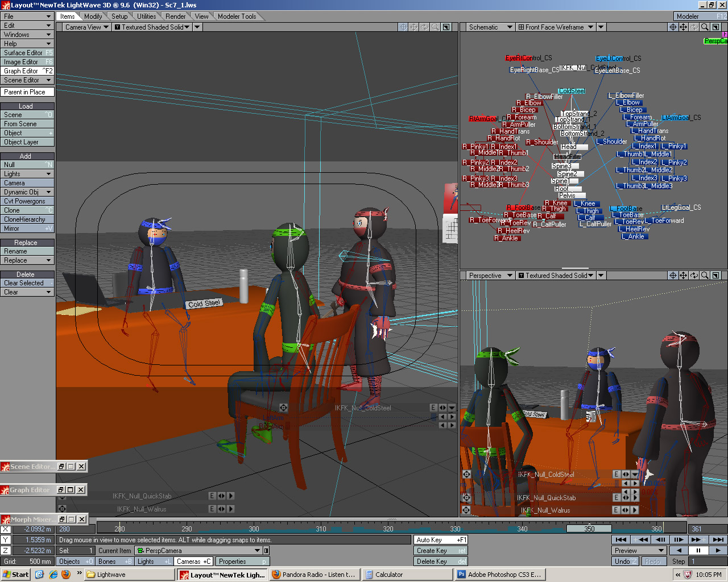Click the target icon beside IKFK_Null_ColdSteel in Perspective view
Viewport: 728px width, 582px height.
pyautogui.click(x=466, y=474)
